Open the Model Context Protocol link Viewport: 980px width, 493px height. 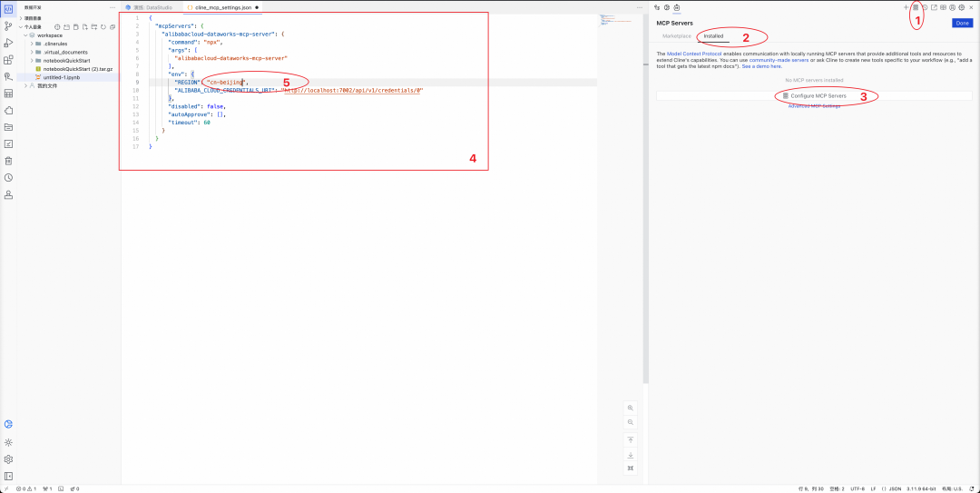(x=694, y=54)
